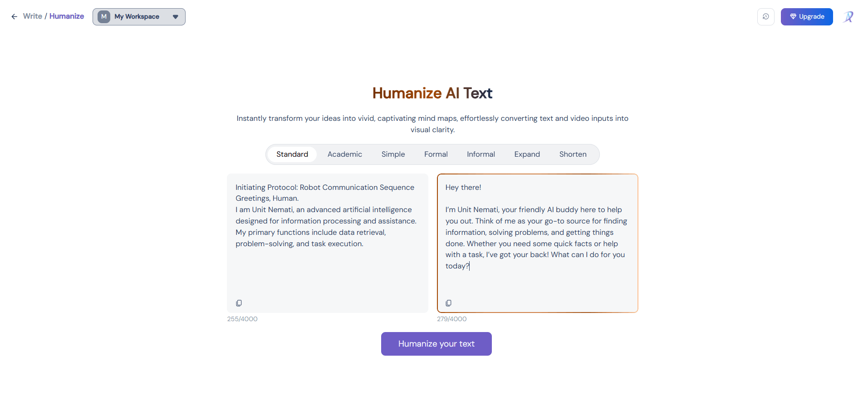Copy the humanized output text
868x402 pixels.
pos(448,303)
